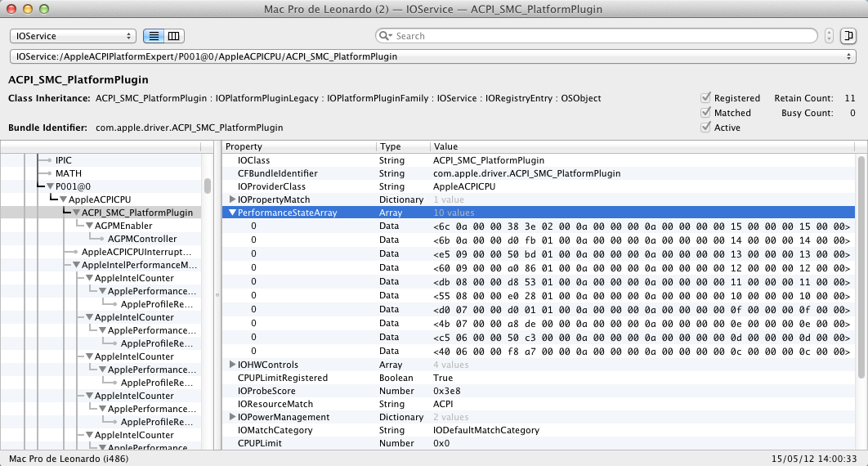Toggle the Registered checkbox
This screenshot has height=466, width=868.
point(706,97)
